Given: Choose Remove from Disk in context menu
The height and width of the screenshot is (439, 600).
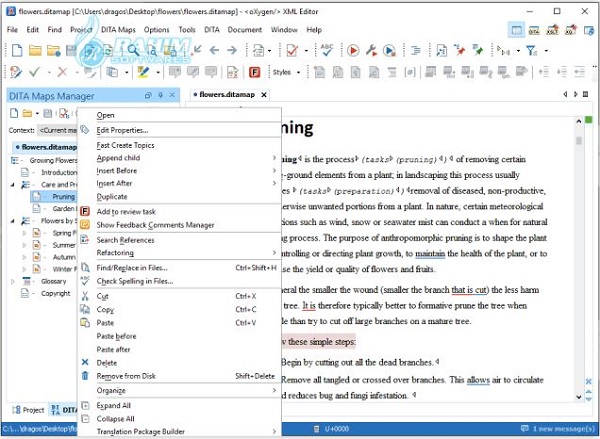Looking at the screenshot, I should tap(179, 376).
